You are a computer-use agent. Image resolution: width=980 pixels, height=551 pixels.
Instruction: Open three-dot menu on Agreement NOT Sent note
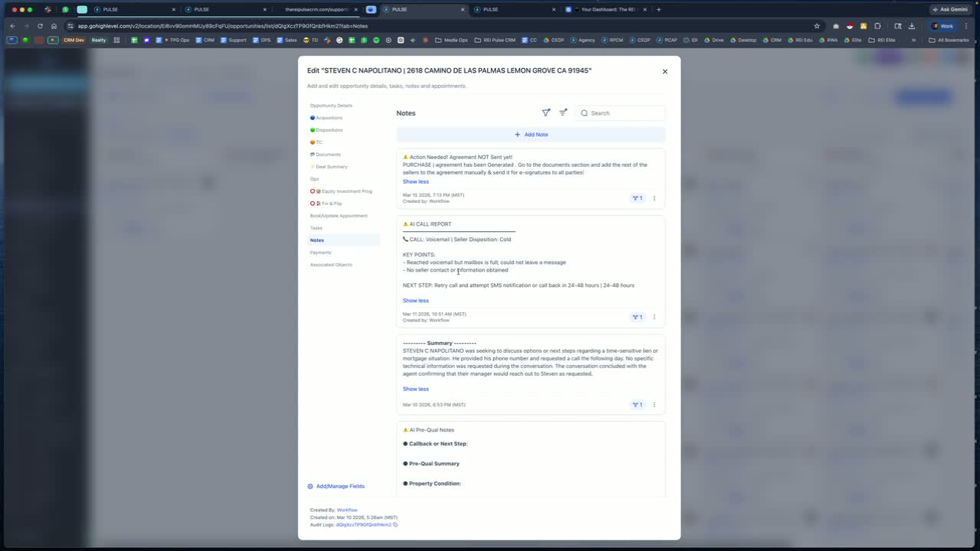(x=654, y=198)
